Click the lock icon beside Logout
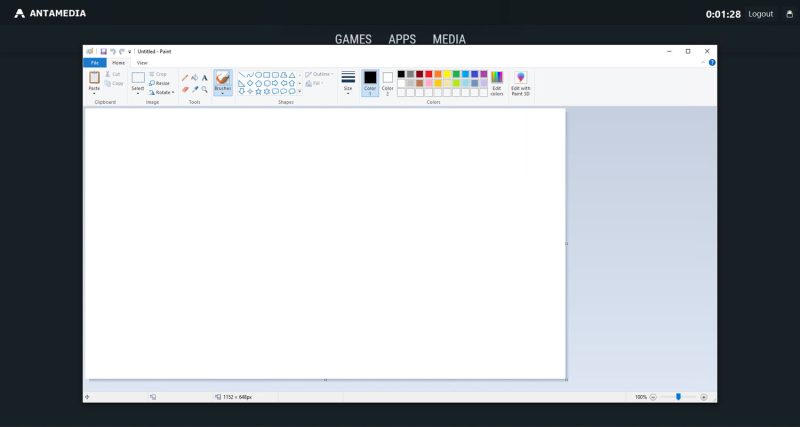This screenshot has width=800, height=427. tap(789, 14)
